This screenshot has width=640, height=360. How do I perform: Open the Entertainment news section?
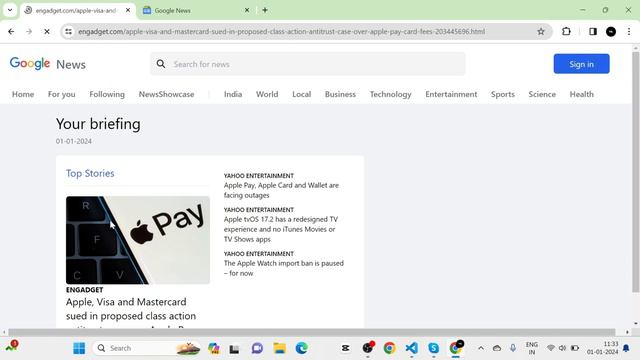pos(451,94)
